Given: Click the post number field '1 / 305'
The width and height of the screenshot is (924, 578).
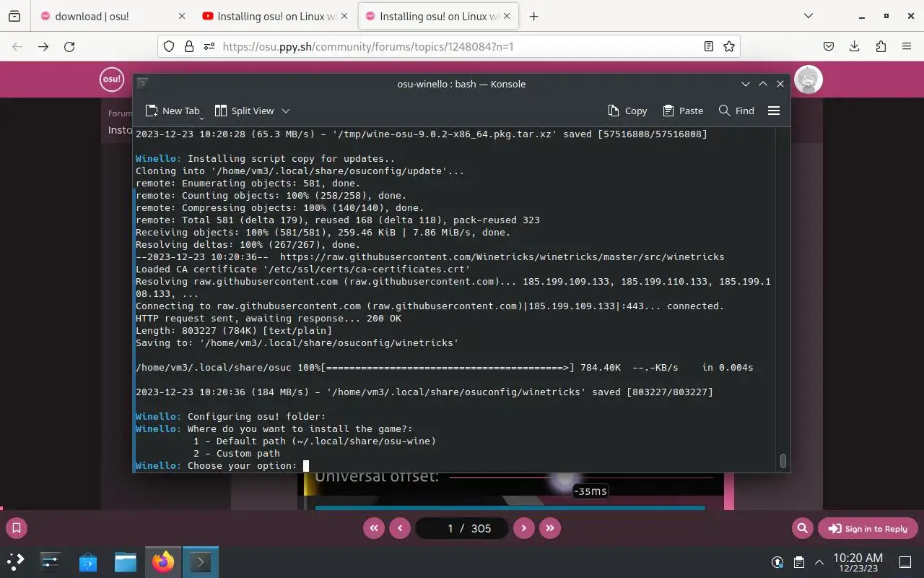Looking at the screenshot, I should (x=461, y=528).
